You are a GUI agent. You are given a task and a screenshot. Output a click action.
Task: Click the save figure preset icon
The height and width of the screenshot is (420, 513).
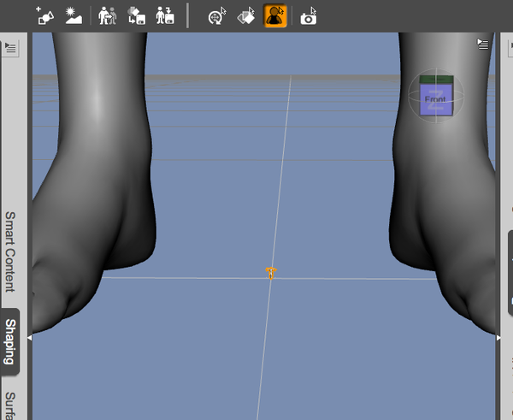165,15
